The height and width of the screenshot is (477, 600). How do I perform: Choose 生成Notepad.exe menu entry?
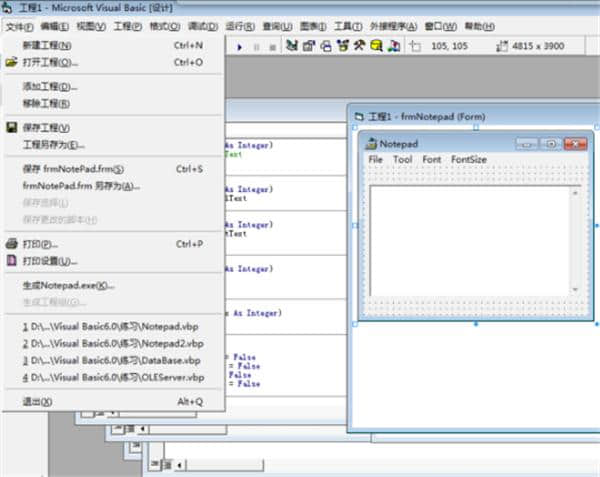(x=68, y=285)
